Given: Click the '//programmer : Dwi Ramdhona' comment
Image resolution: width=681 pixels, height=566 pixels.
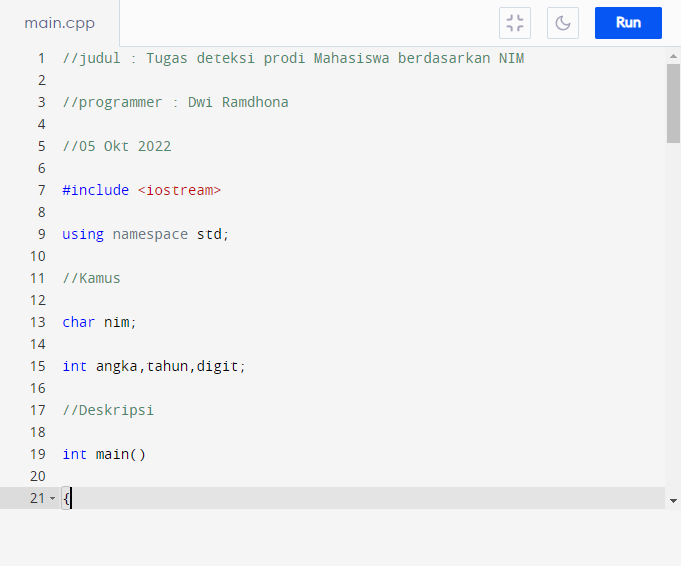Looking at the screenshot, I should coord(175,102).
